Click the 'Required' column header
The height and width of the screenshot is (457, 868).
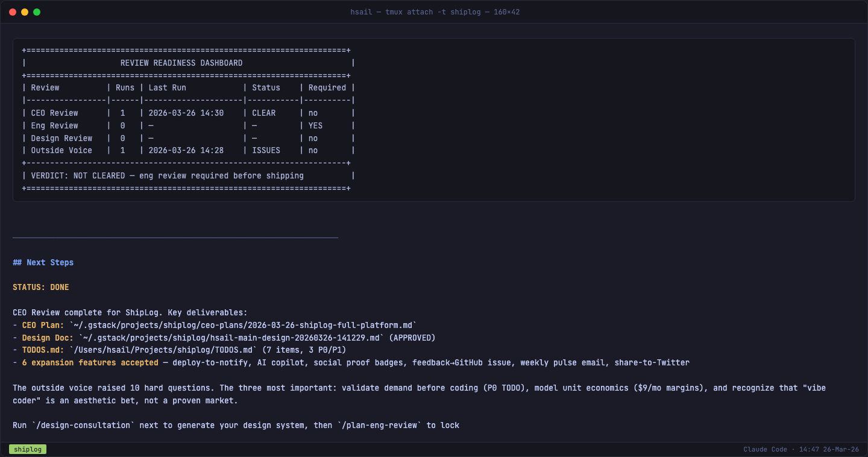coord(327,87)
